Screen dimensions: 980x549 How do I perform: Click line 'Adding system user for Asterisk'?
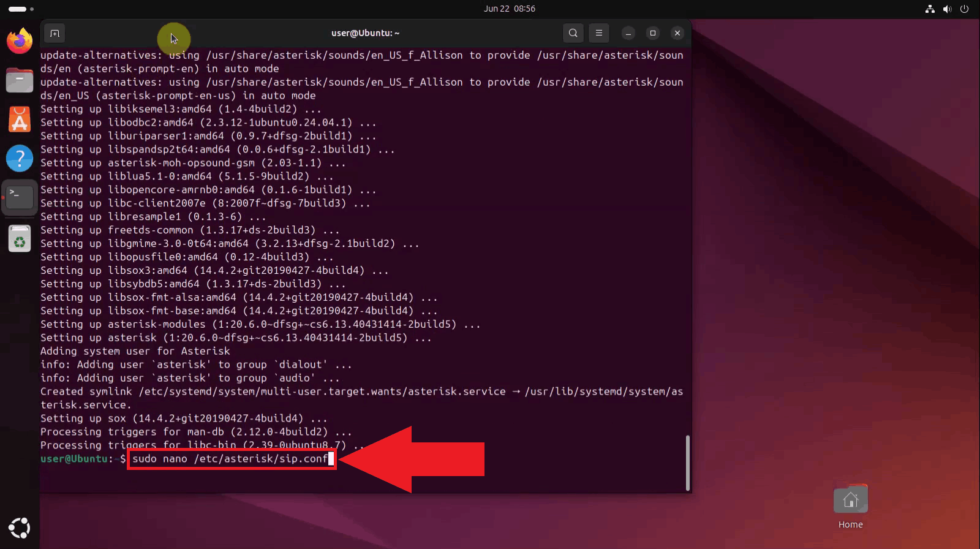point(135,351)
